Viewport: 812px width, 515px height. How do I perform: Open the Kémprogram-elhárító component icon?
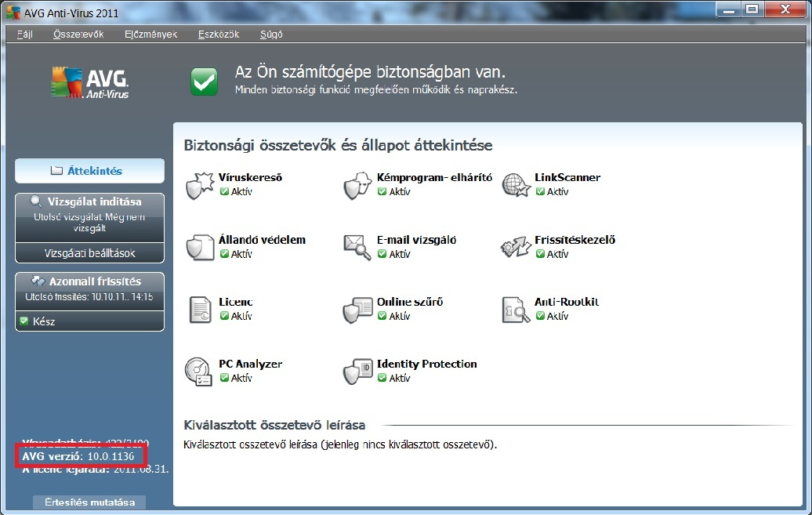coord(357,186)
